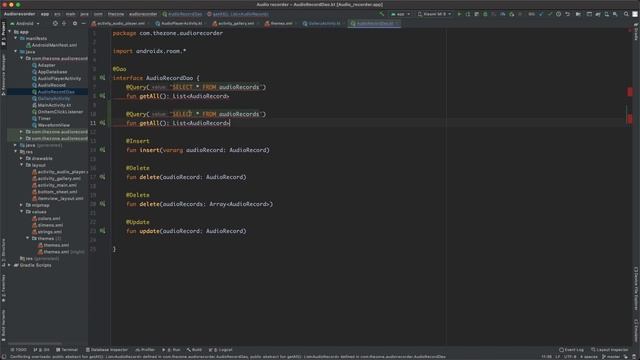Click the gutter icon beside the update function

pos(102,231)
